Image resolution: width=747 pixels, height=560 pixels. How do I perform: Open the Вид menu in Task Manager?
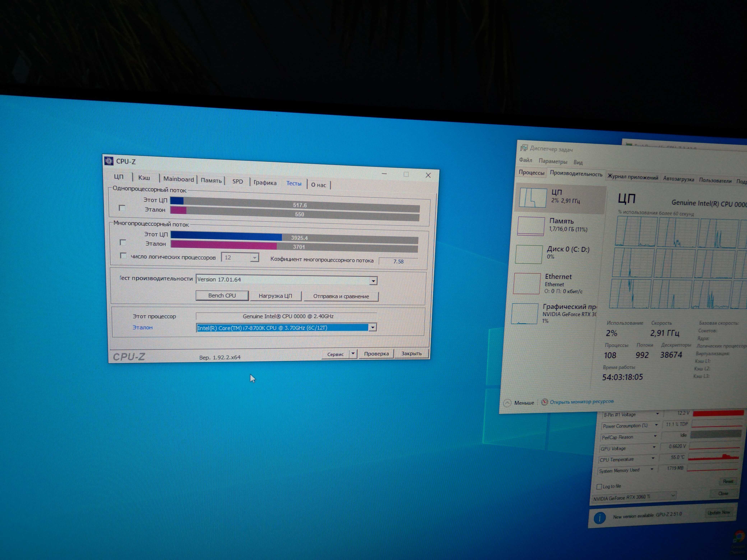pos(578,162)
